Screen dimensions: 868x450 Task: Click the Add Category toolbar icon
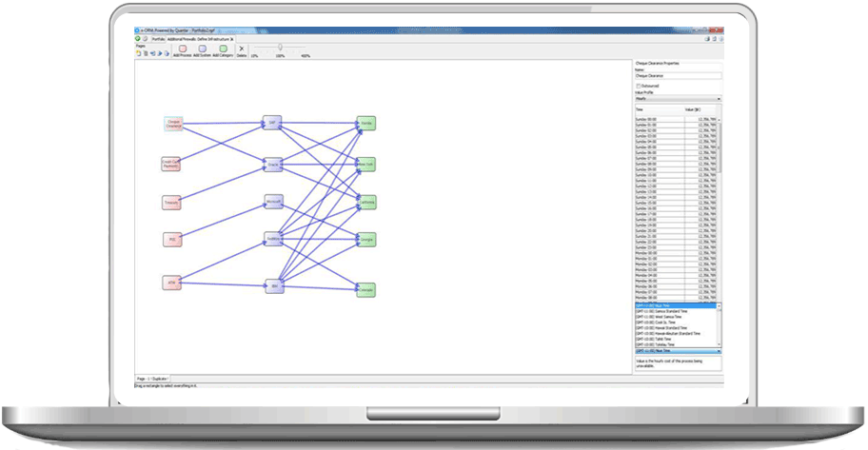coord(223,49)
